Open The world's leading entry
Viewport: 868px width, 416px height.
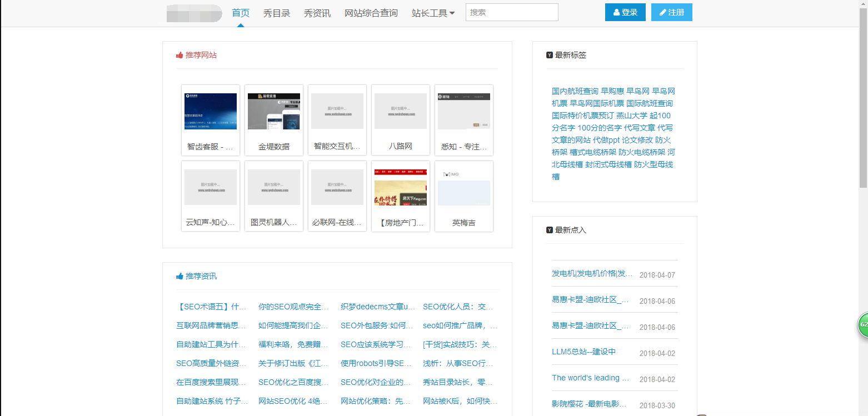tap(591, 378)
